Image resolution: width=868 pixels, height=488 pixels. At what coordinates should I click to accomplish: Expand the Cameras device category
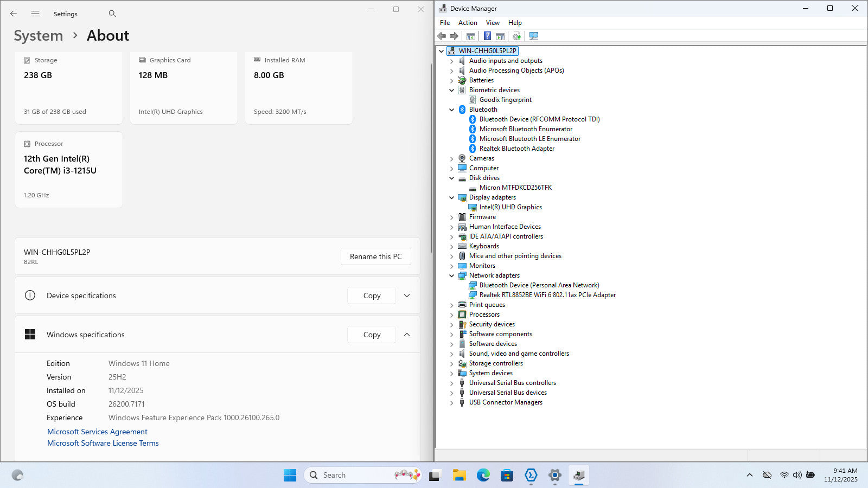pyautogui.click(x=451, y=158)
